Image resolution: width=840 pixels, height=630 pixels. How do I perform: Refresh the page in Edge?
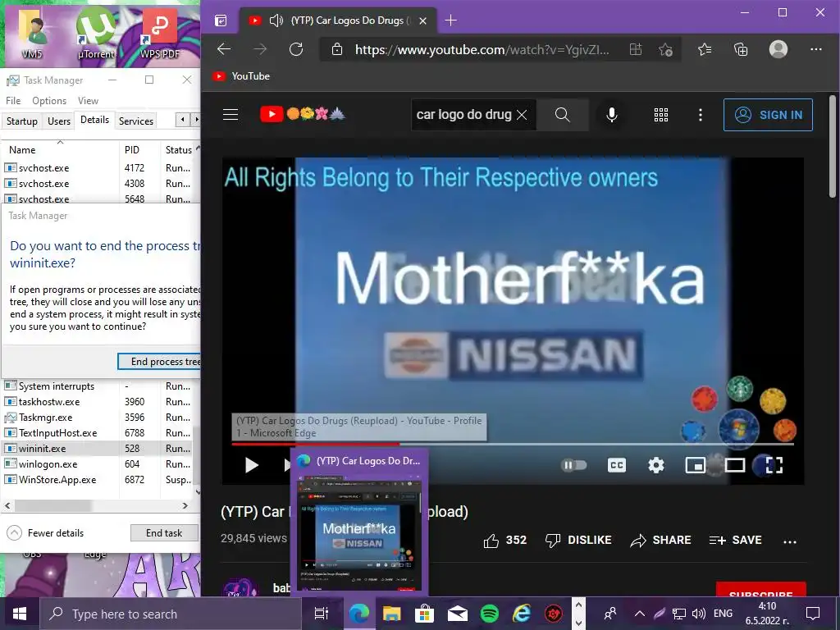point(296,49)
